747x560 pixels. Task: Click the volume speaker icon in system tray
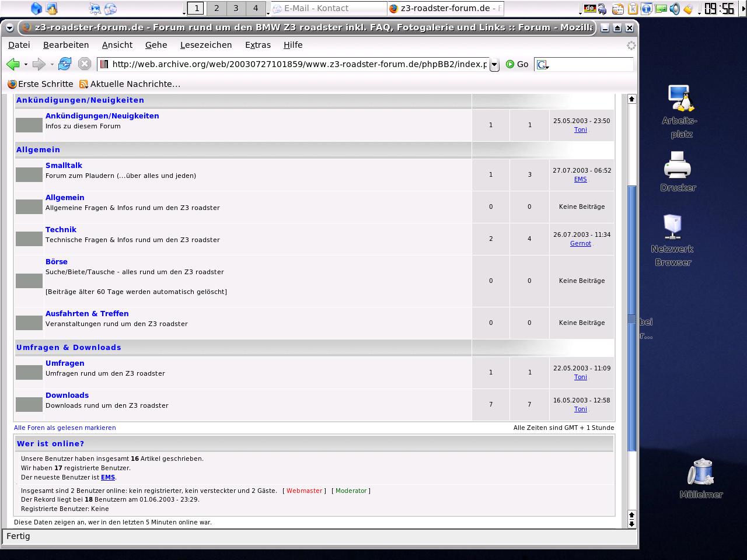[675, 9]
